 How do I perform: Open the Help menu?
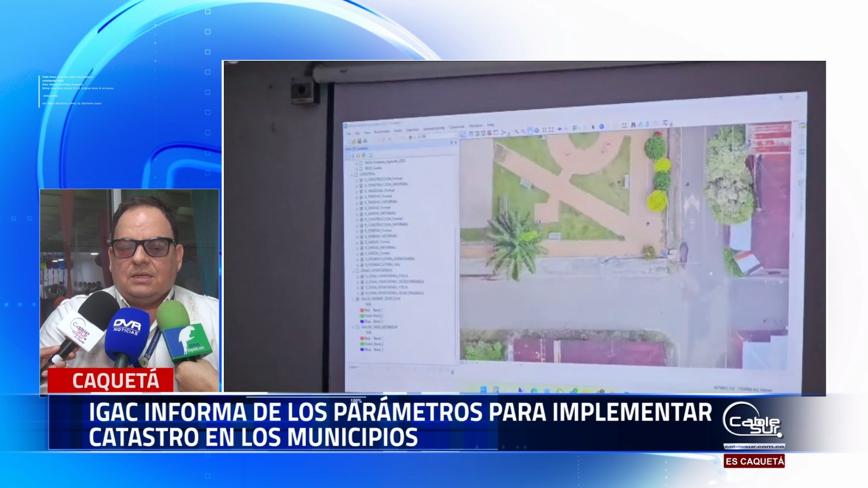pyautogui.click(x=490, y=125)
